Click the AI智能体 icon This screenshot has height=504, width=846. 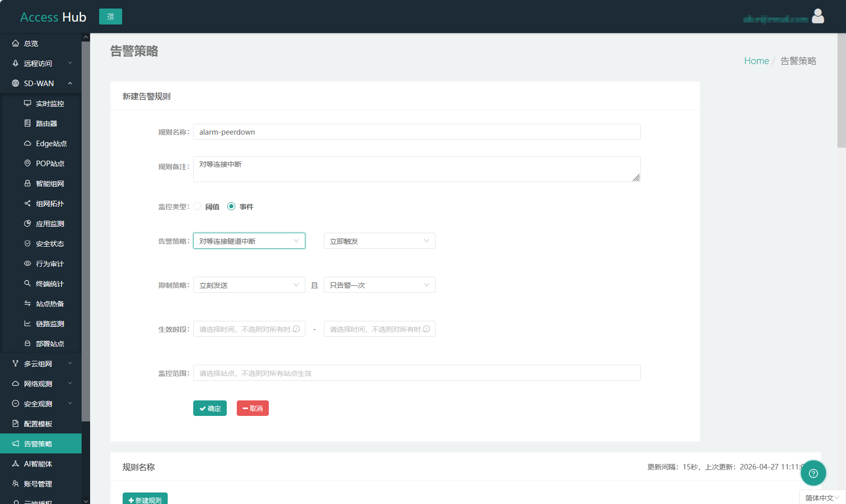pos(16,464)
